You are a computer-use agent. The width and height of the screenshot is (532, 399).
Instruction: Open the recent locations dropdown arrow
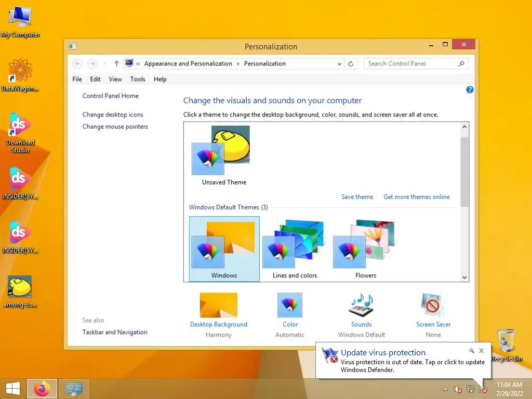[x=105, y=63]
